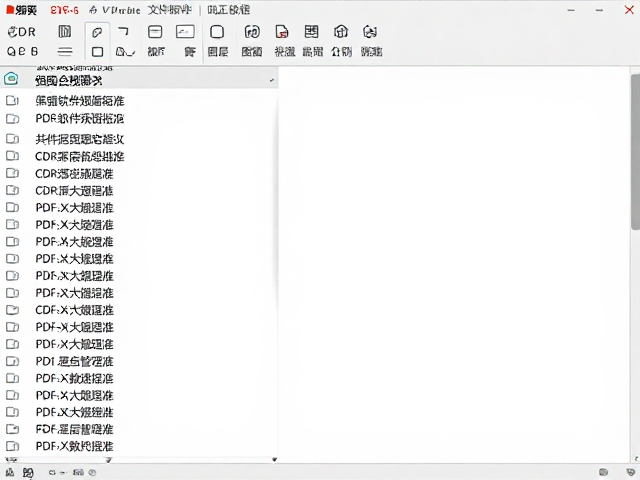Click the folder icon on the 'CDF' row
Viewport: 640px width, 480px height.
(x=12, y=310)
